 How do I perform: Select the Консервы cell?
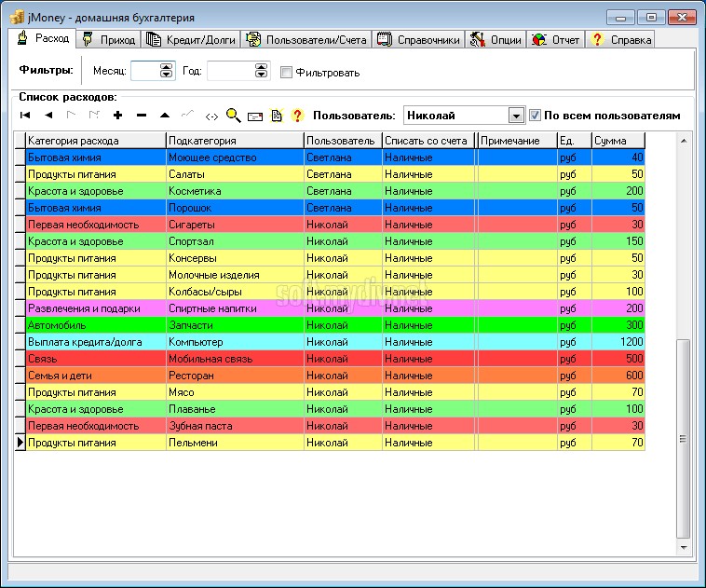[x=235, y=258]
